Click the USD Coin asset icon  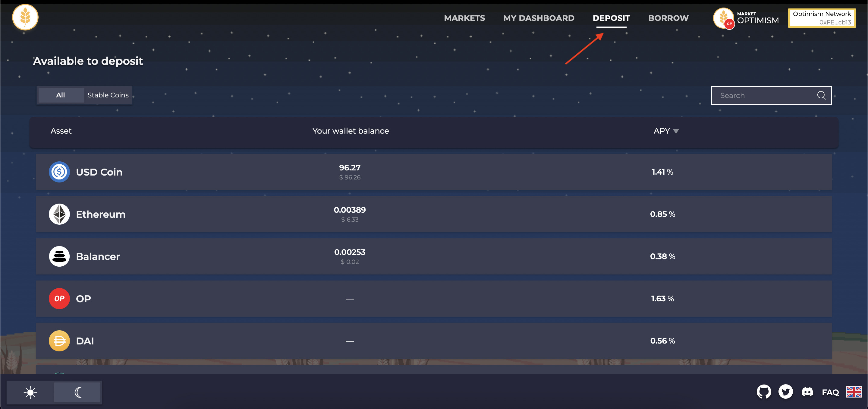[59, 172]
